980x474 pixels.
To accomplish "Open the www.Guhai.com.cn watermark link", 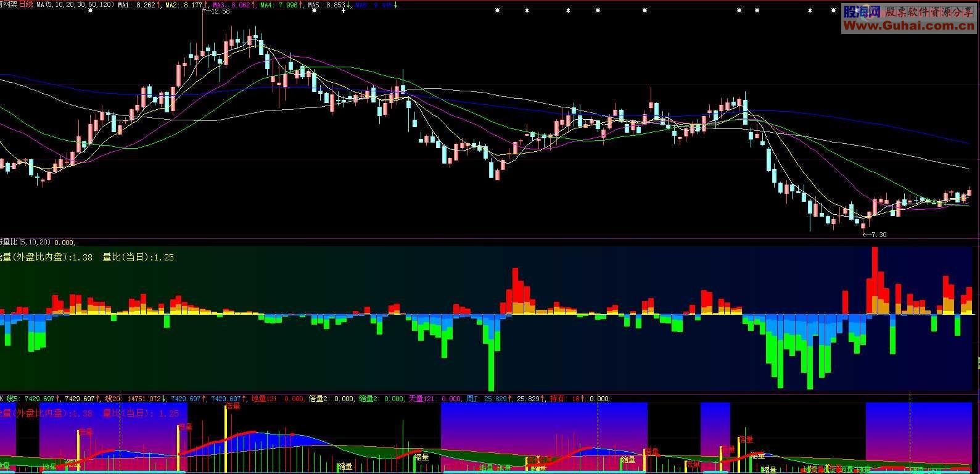I will click(x=909, y=25).
